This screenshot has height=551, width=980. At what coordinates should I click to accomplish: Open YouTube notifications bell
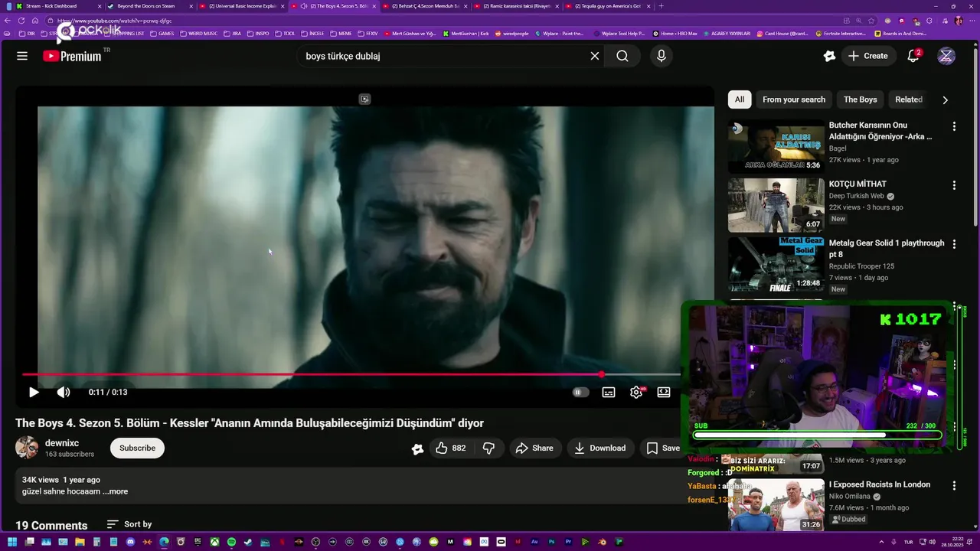click(x=913, y=56)
